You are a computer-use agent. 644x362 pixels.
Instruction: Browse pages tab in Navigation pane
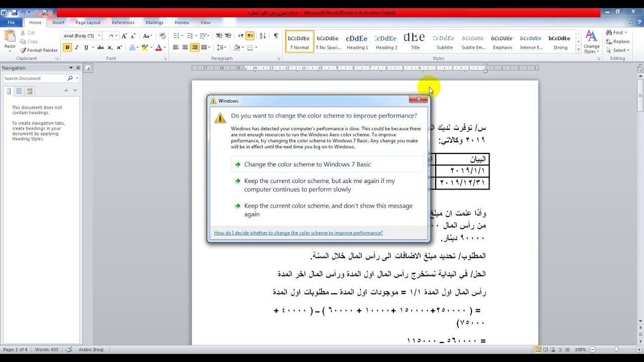[x=19, y=90]
